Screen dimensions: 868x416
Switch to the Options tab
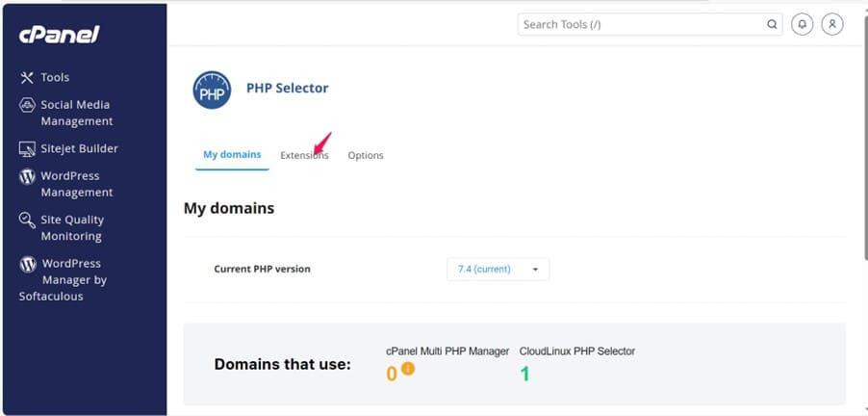click(366, 156)
